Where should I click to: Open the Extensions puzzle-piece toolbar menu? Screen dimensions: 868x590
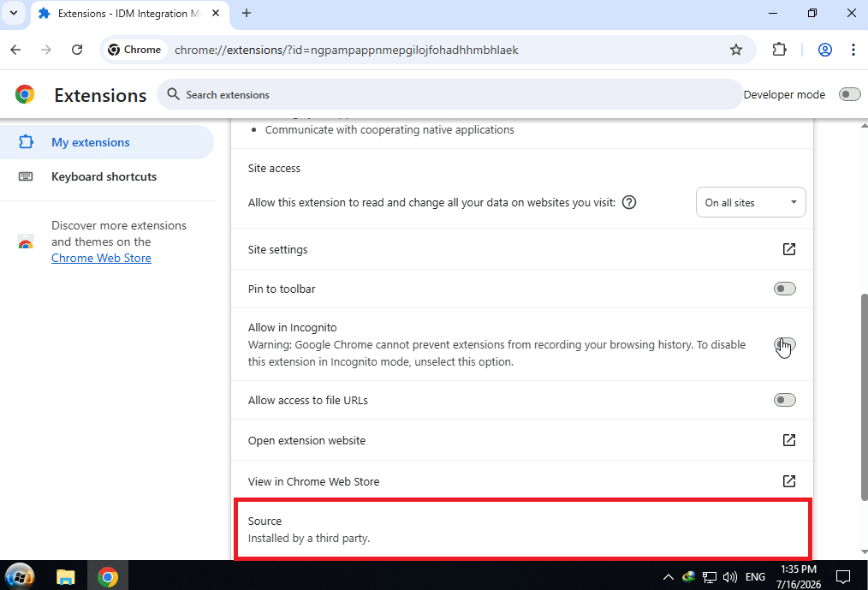pos(779,50)
